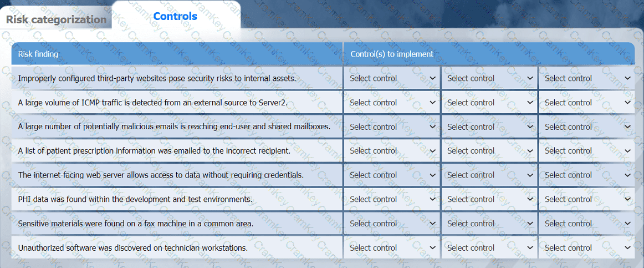Select the Controls tab
Screen dimensions: 644x268
[175, 16]
